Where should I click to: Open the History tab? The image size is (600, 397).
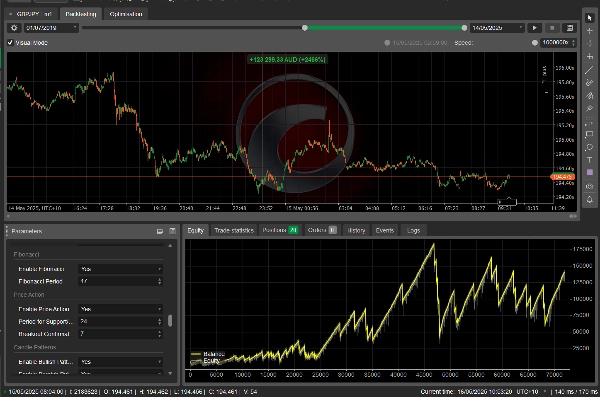click(x=356, y=230)
